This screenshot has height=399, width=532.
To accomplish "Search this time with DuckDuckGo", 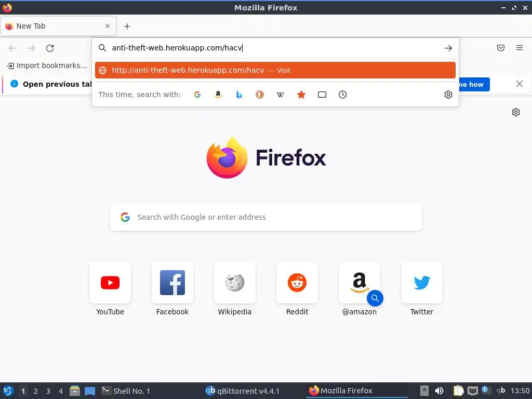I will tap(260, 95).
